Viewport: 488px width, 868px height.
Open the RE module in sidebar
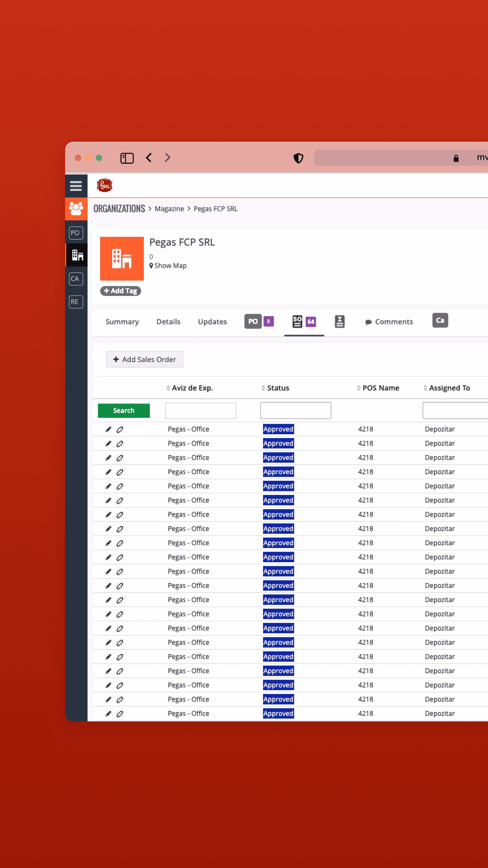(76, 302)
